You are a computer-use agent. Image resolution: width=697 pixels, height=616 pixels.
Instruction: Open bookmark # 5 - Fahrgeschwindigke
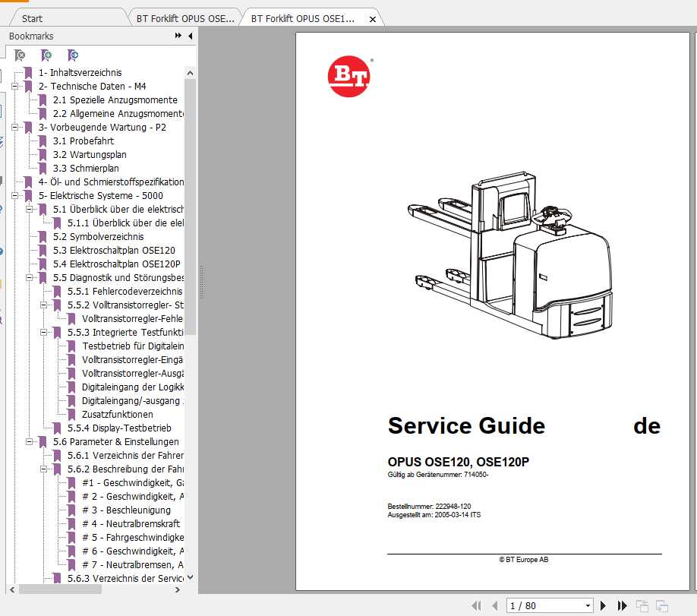(x=133, y=538)
